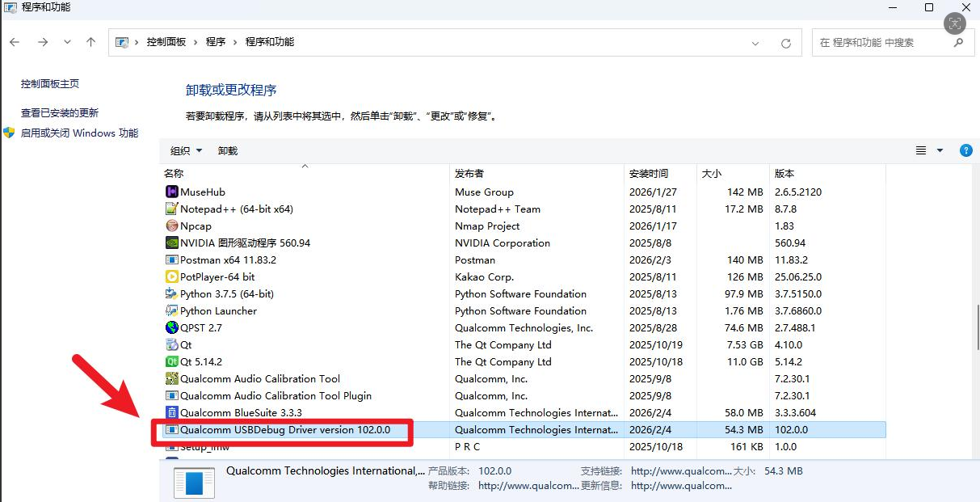Open 查看已安装的更新 link
Screen dimensions: 980x502
click(60, 113)
